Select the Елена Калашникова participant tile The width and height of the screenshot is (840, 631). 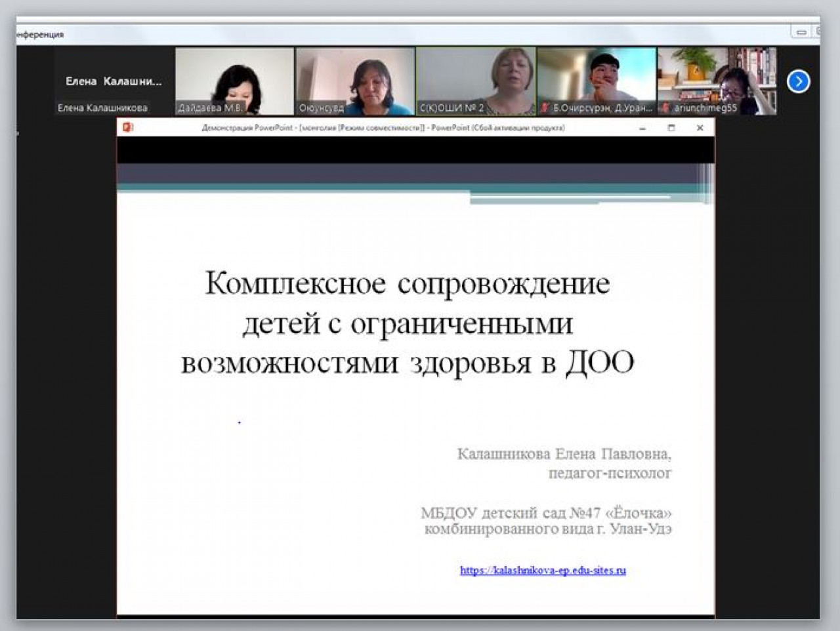114,81
